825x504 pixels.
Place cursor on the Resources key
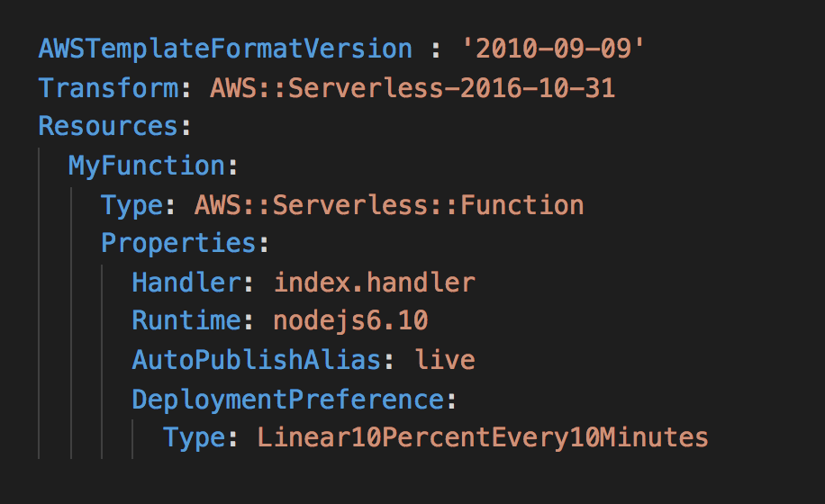pyautogui.click(x=108, y=127)
